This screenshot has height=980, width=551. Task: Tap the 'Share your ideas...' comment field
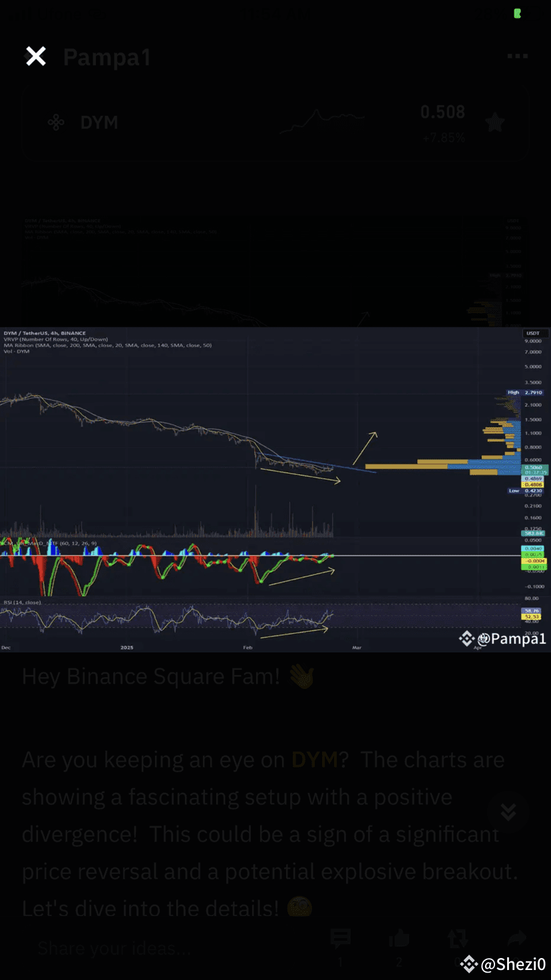click(x=113, y=947)
